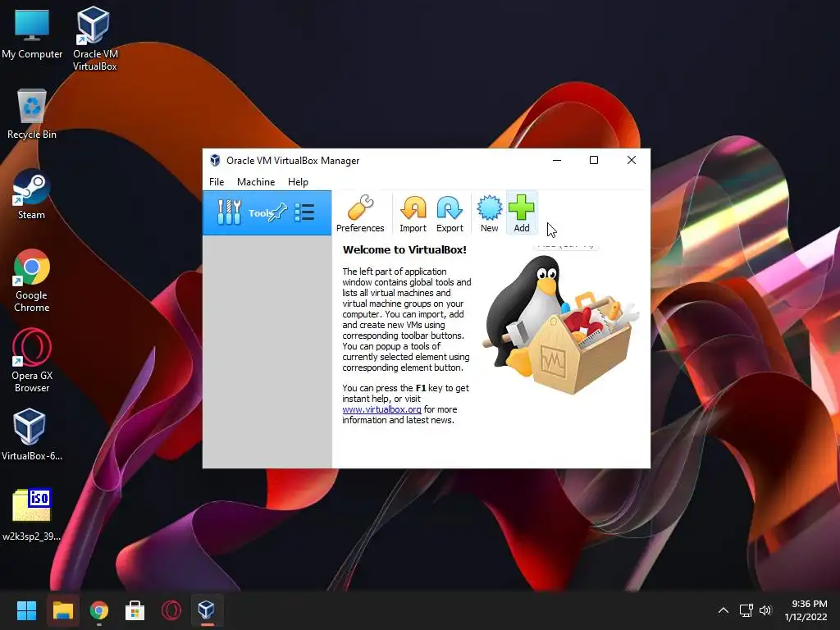Image resolution: width=840 pixels, height=630 pixels.
Task: Select the My Computer desktop icon
Action: click(x=32, y=33)
